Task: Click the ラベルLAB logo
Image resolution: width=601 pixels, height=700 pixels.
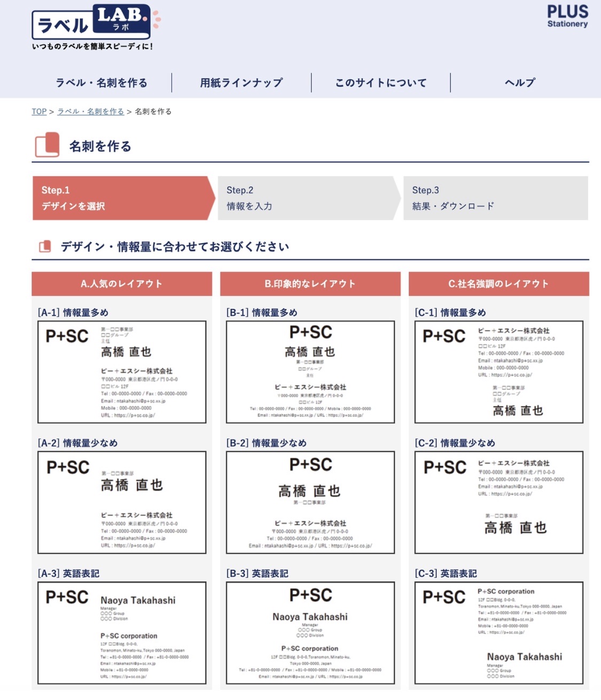Action: tap(96, 22)
